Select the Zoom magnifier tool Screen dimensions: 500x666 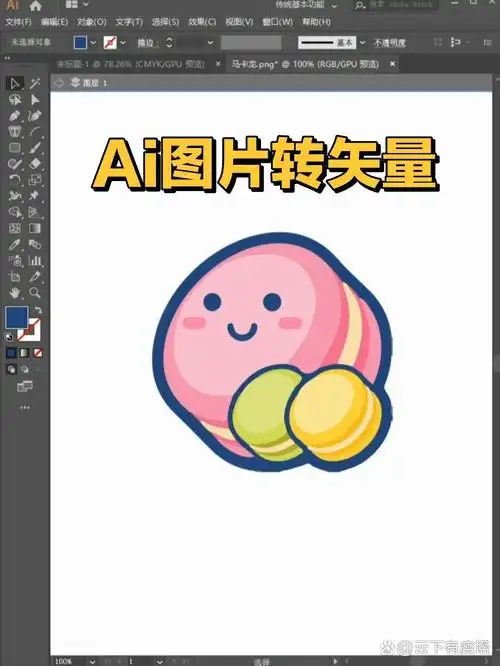tap(35, 293)
